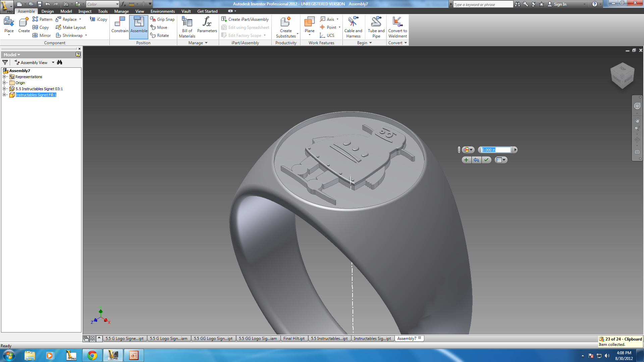Click Convert to Weldment
Screen dimensions: 644x362
click(x=397, y=27)
